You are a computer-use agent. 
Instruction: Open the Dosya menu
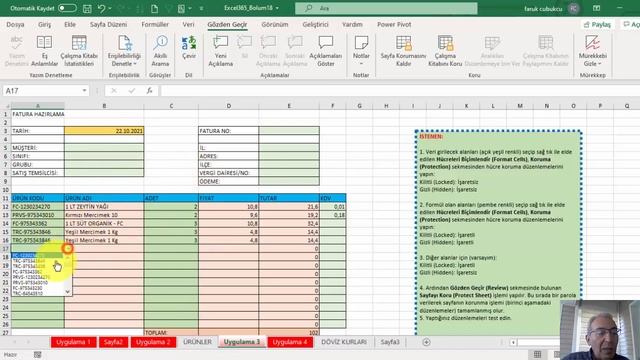(16, 24)
